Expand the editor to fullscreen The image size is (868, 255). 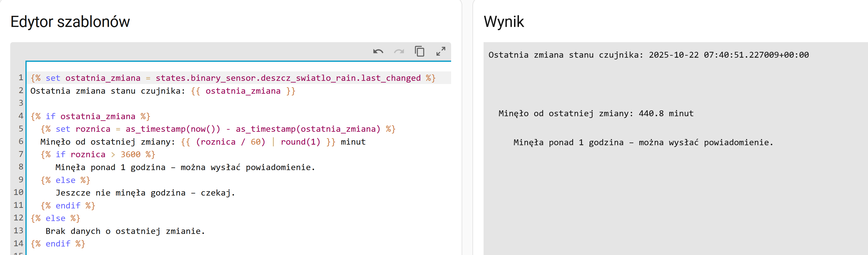coord(441,52)
